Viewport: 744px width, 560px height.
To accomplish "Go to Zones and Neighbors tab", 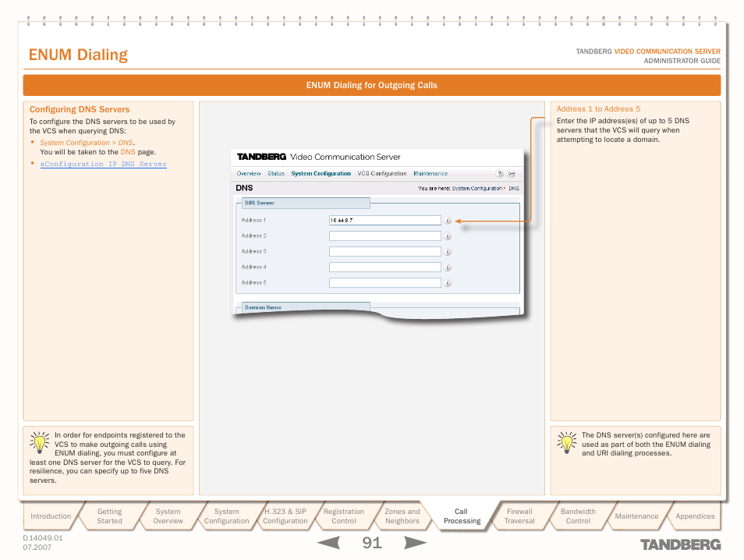I will [402, 516].
